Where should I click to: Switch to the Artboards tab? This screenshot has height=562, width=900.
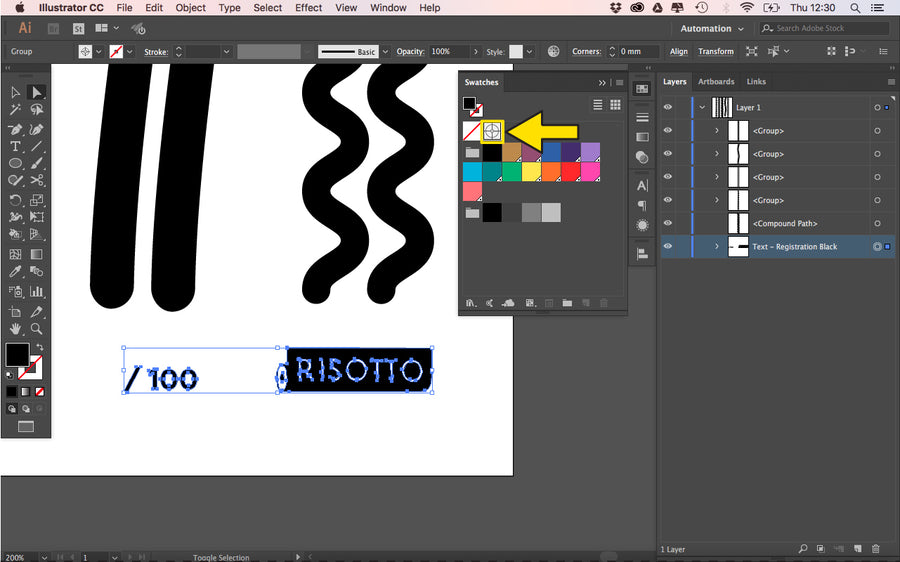click(x=715, y=82)
